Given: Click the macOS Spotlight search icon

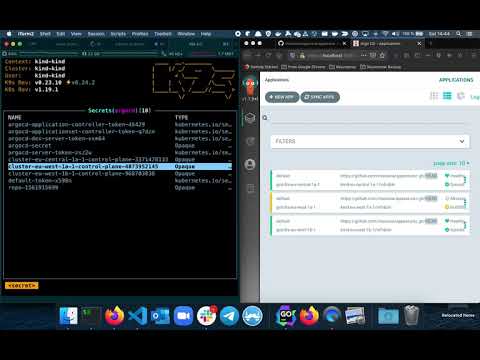Looking at the screenshot, I should pos(459,34).
